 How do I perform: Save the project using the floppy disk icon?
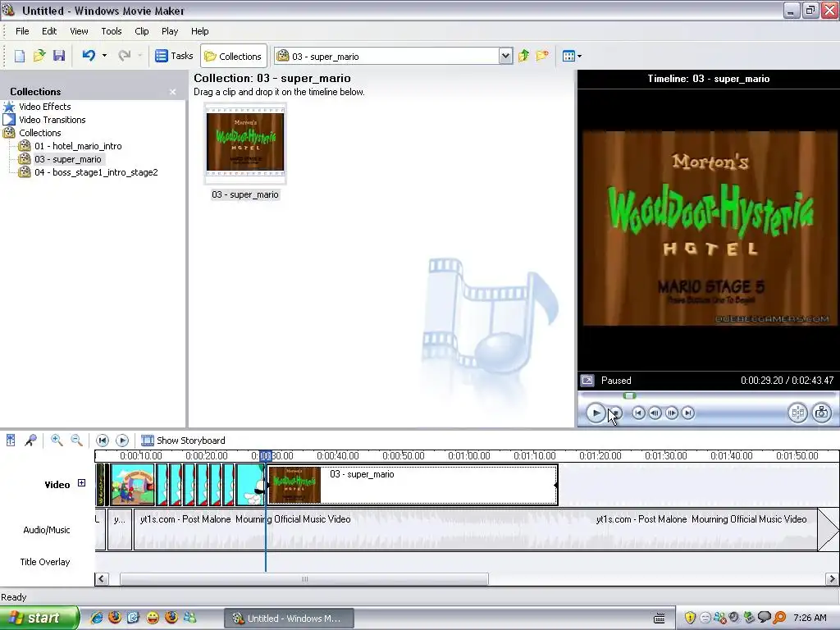58,56
